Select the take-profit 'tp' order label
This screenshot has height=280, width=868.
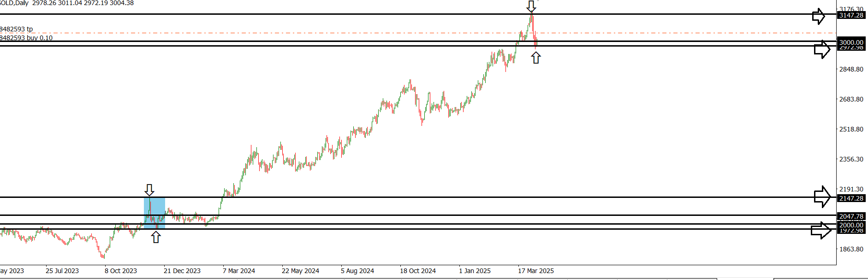pos(16,29)
